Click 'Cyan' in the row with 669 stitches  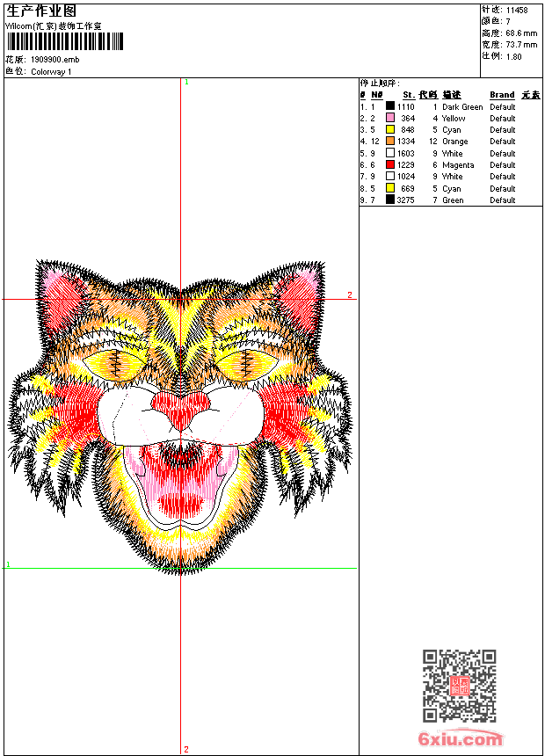[452, 189]
